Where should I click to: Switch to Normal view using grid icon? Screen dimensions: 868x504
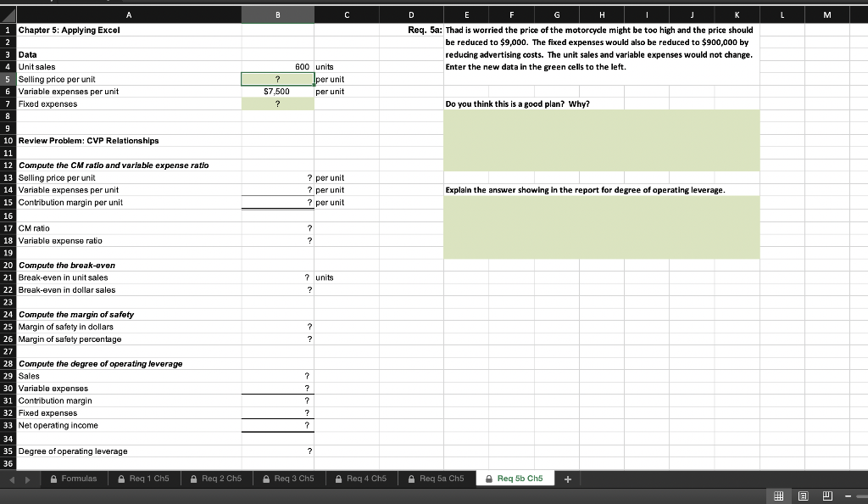point(778,496)
